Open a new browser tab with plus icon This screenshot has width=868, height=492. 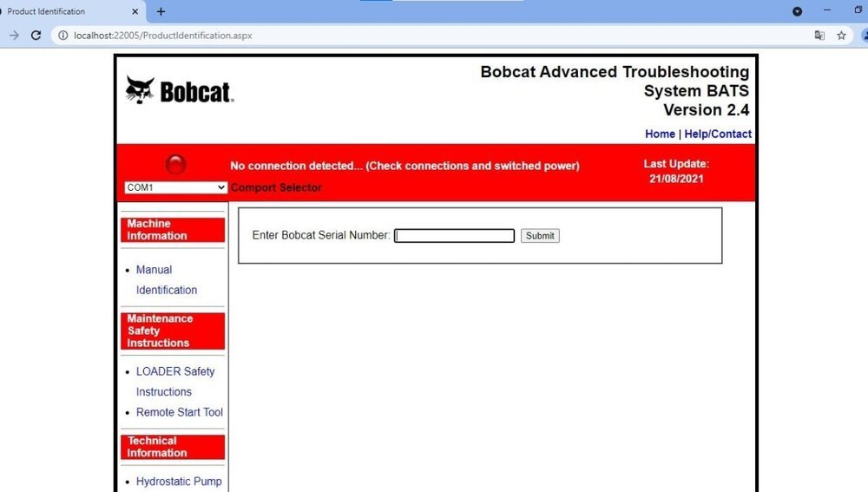tap(161, 11)
